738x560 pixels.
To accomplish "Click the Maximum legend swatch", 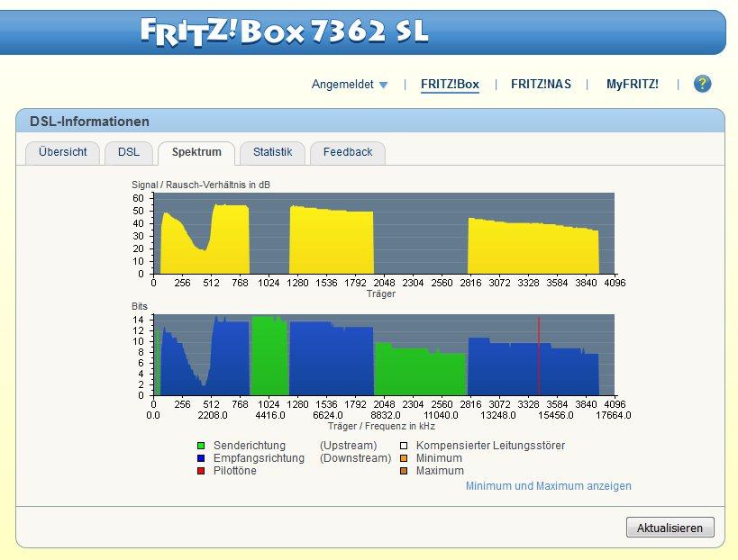I will (404, 471).
